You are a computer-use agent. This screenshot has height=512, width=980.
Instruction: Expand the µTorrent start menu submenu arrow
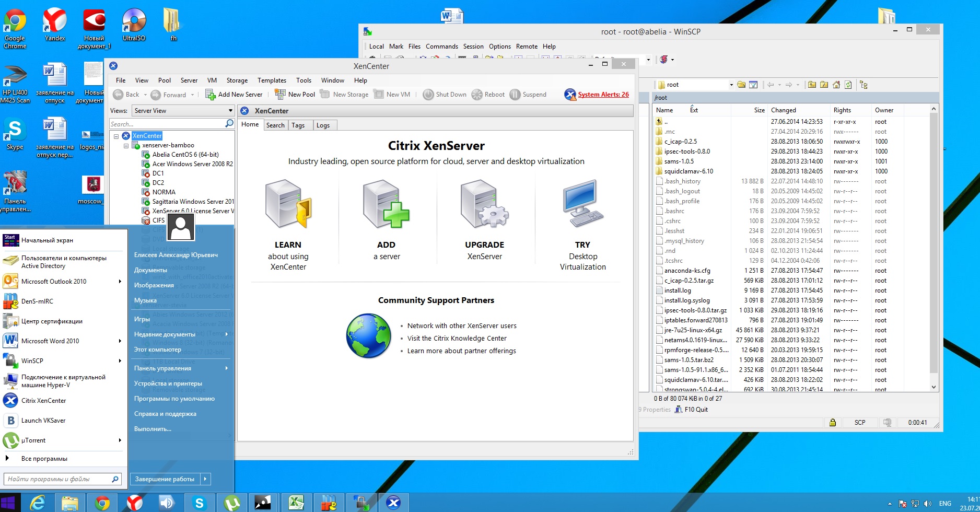click(120, 440)
